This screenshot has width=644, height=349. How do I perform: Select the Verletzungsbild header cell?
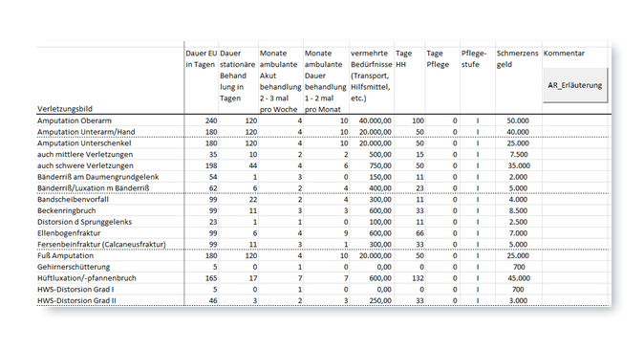[x=65, y=109]
